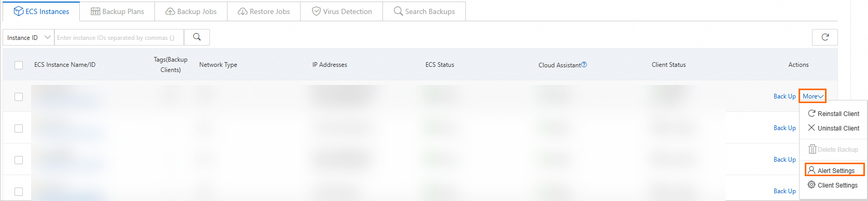The width and height of the screenshot is (868, 201).
Task: Check the first instance row checkbox
Action: click(x=19, y=97)
